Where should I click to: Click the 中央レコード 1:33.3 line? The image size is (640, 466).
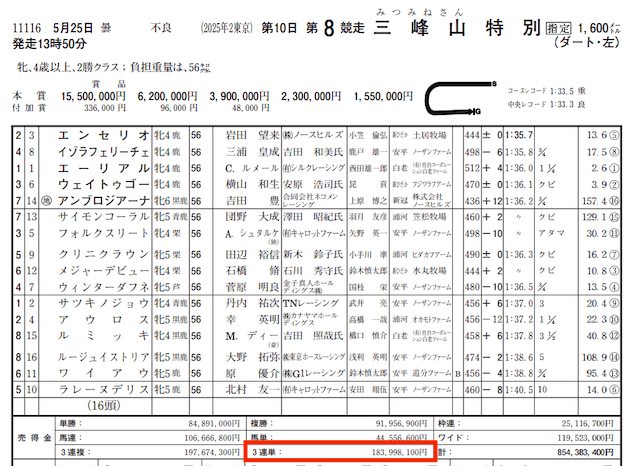tap(547, 104)
